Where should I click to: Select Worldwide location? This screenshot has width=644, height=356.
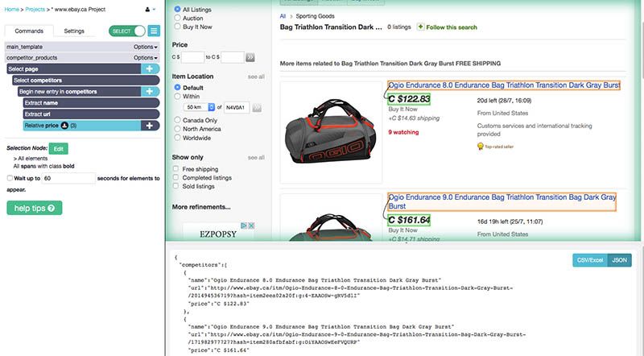click(x=177, y=138)
